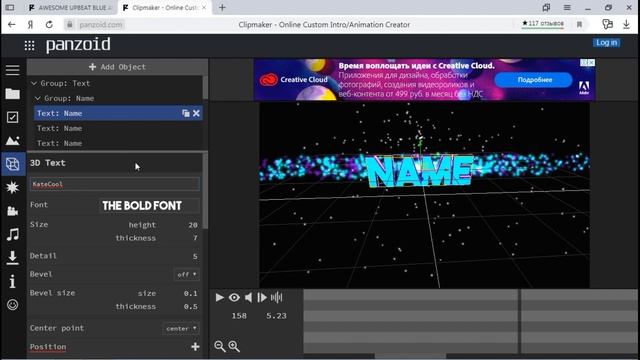Close the Creative Cloud ad banner
This screenshot has width=640, height=360.
coord(591,63)
